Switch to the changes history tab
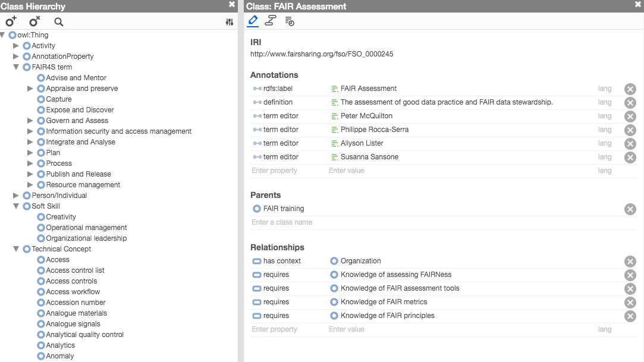 pos(290,21)
